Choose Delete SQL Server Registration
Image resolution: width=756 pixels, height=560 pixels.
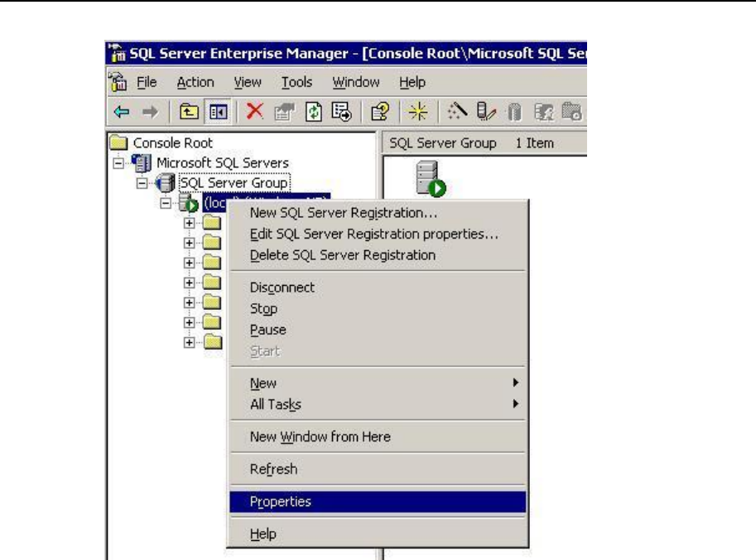click(378, 255)
